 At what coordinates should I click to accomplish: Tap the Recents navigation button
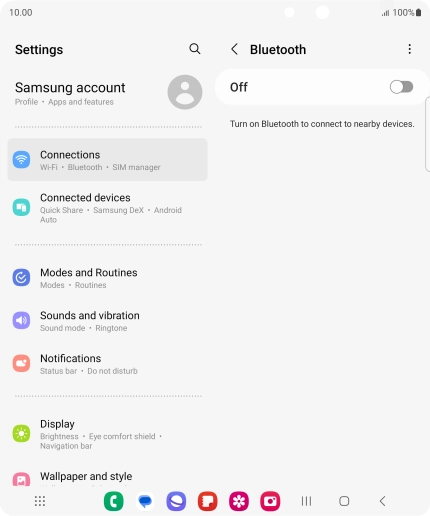pyautogui.click(x=306, y=501)
